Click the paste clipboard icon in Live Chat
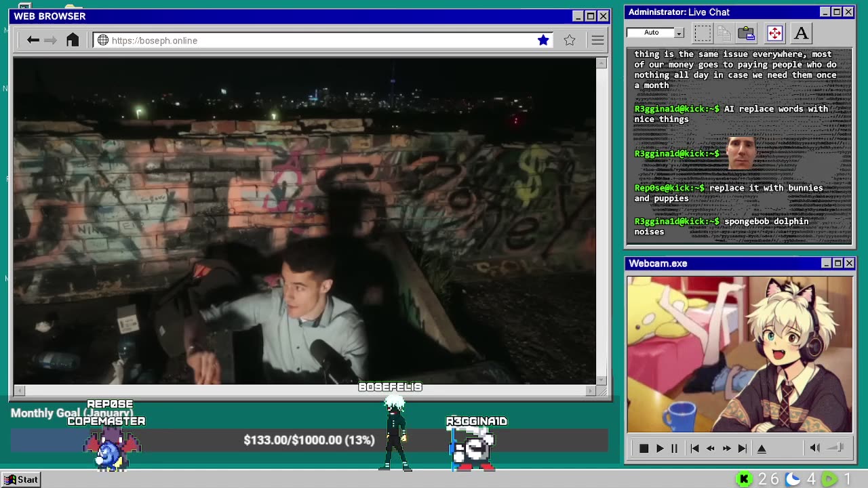This screenshot has width=868, height=488. tap(747, 33)
